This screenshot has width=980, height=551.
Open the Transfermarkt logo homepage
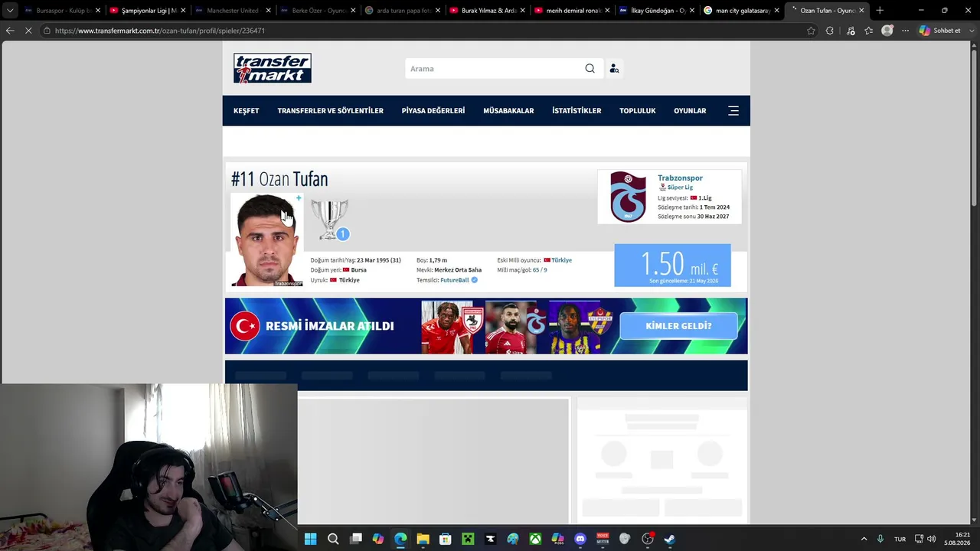coord(273,68)
